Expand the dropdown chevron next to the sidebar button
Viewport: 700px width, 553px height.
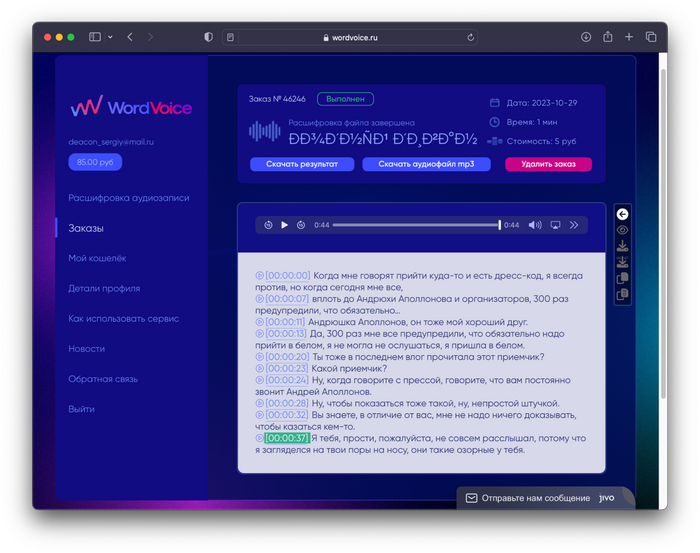pos(110,37)
